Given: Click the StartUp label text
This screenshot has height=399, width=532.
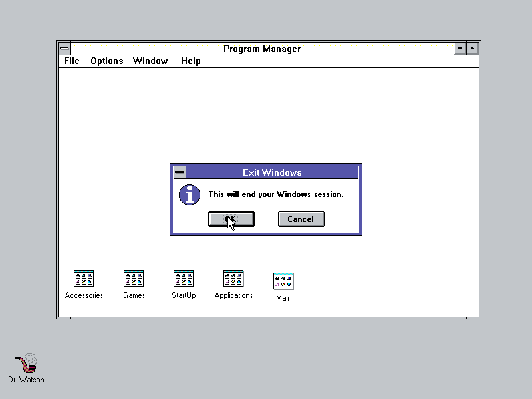Looking at the screenshot, I should tap(184, 295).
